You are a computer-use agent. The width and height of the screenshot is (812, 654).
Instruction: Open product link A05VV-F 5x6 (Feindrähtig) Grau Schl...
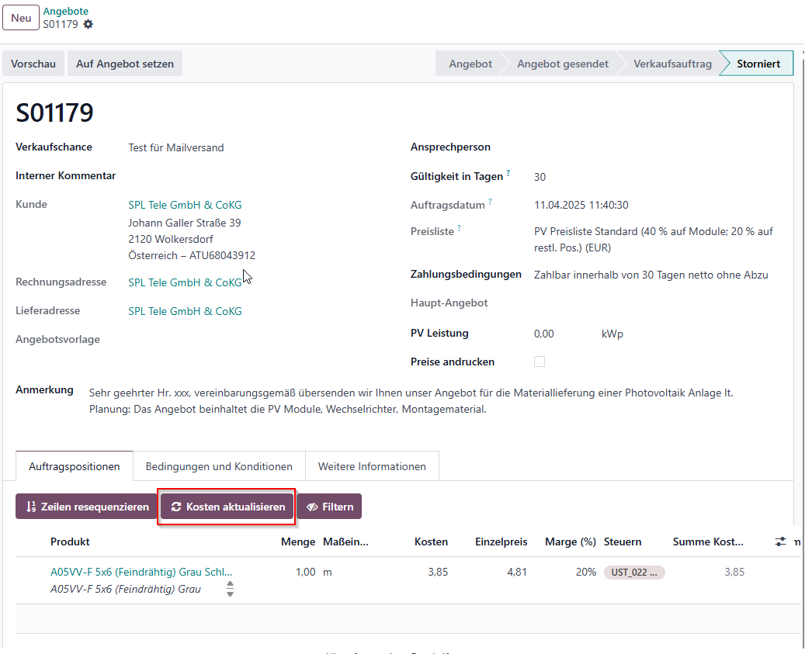point(141,572)
